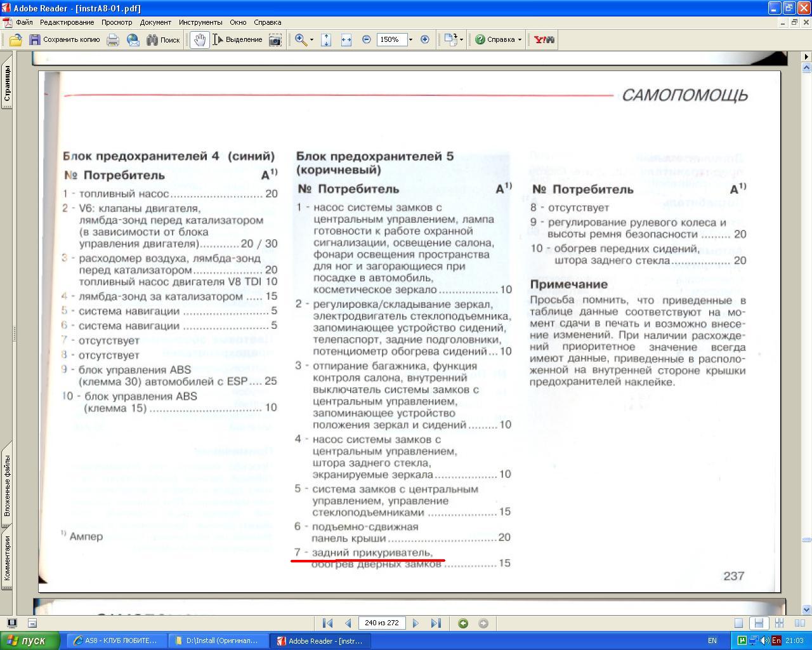Open the Документ menu
Viewport: 812px width, 650px height.
155,22
